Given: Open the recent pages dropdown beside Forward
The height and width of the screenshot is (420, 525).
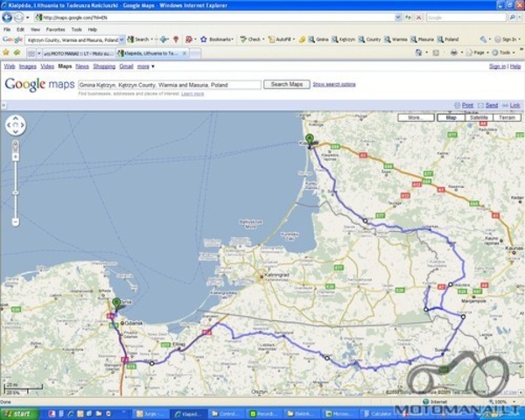Looking at the screenshot, I should tap(28, 17).
